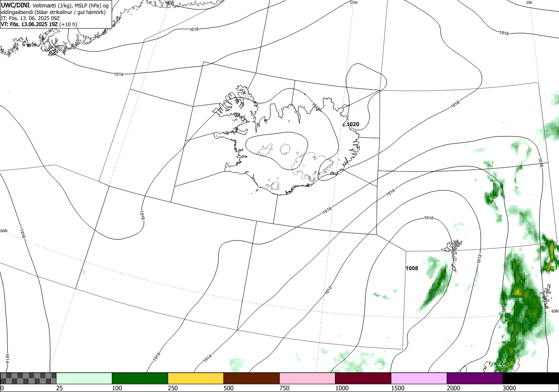This screenshot has height=392, width=559.
Task: Click the legend tick label "100"
Action: pos(117,388)
